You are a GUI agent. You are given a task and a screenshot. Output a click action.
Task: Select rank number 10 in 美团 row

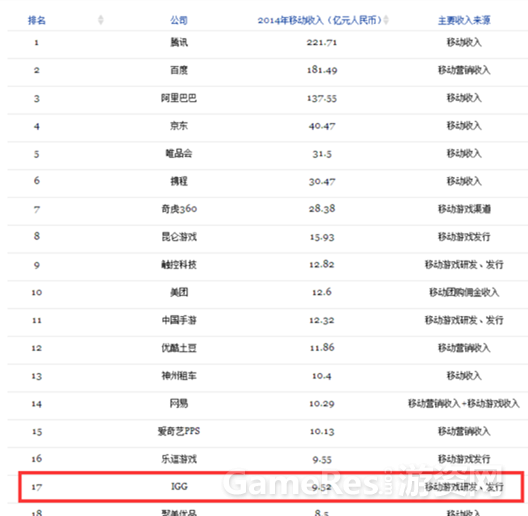click(37, 292)
